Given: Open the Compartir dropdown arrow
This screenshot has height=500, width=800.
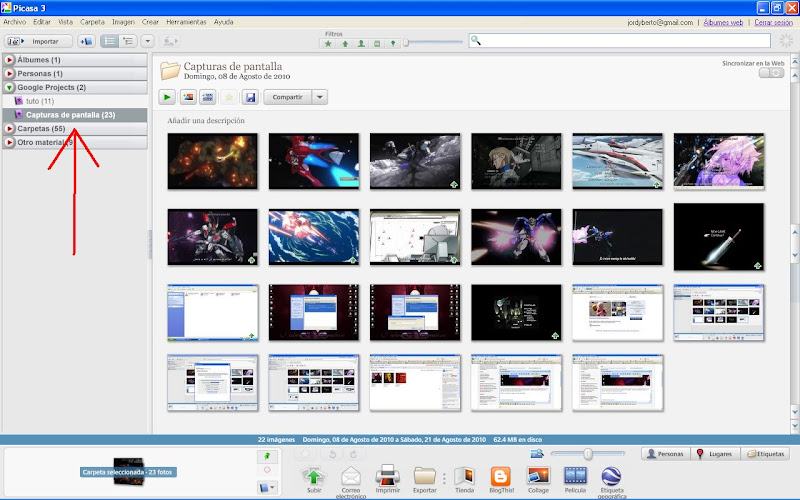Looking at the screenshot, I should pos(319,97).
